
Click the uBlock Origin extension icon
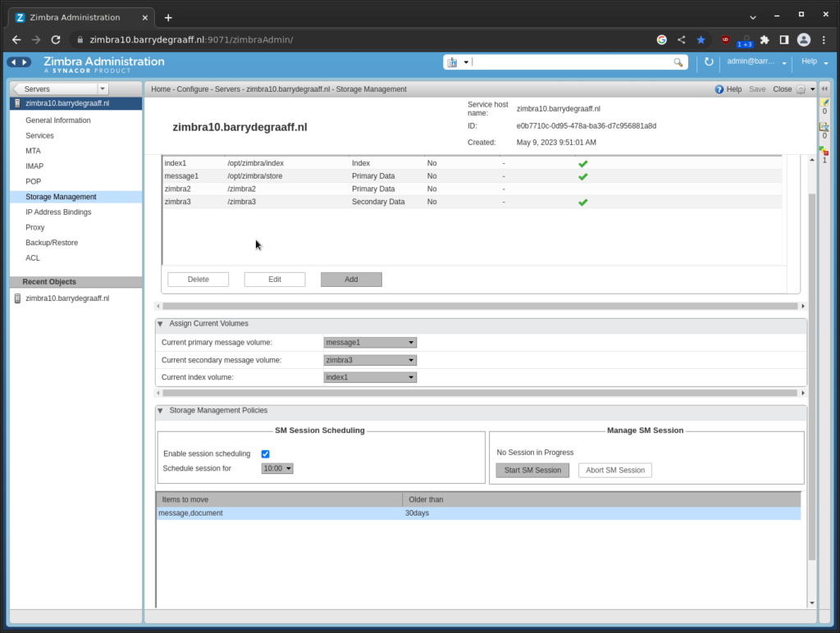point(725,39)
